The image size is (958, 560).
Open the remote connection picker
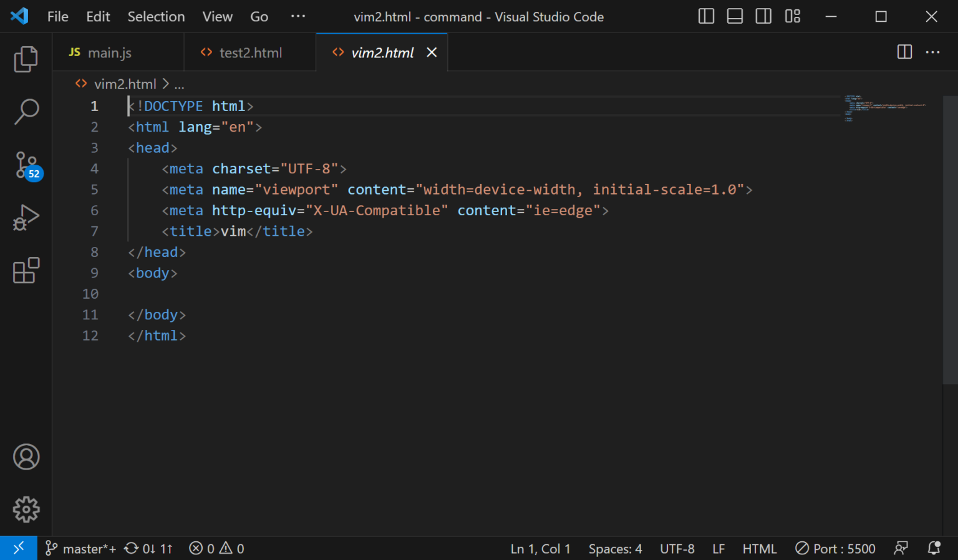(19, 548)
